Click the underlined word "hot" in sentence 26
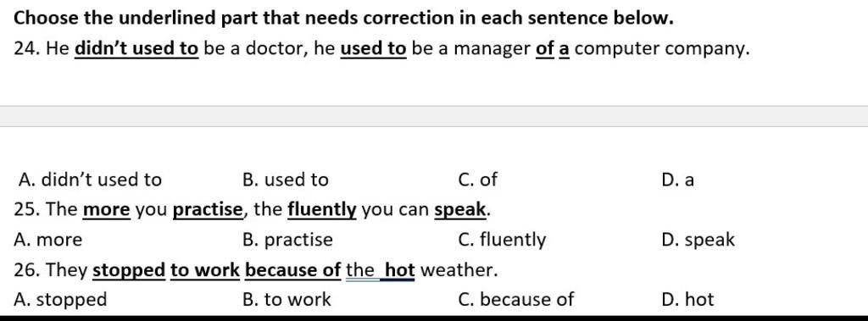This screenshot has height=321, width=868. click(400, 270)
